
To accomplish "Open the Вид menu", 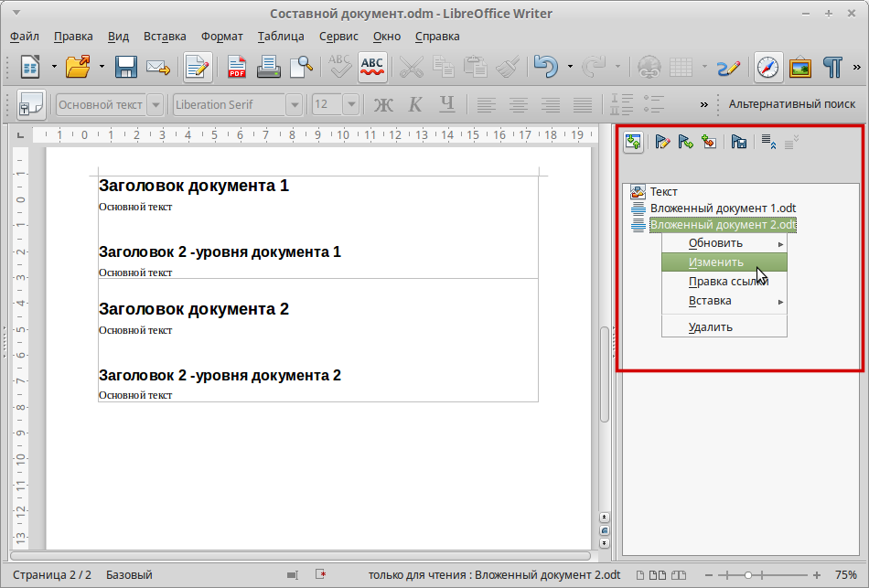I will click(118, 37).
